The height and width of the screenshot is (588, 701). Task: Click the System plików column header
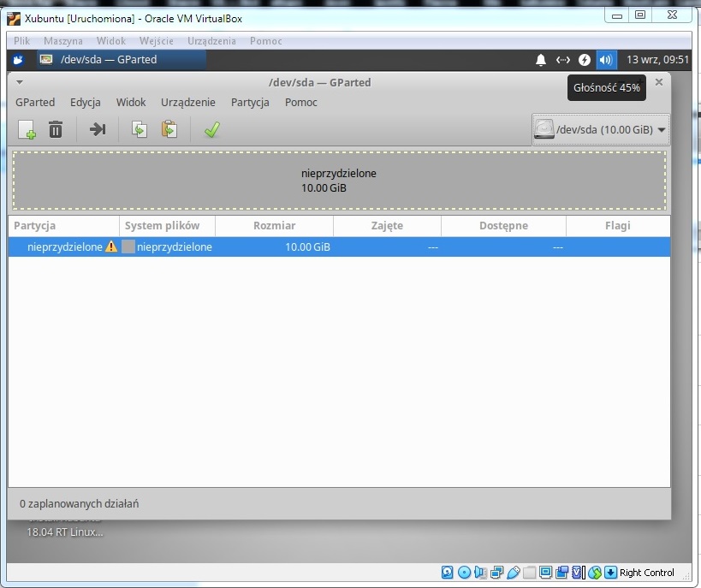(x=167, y=226)
